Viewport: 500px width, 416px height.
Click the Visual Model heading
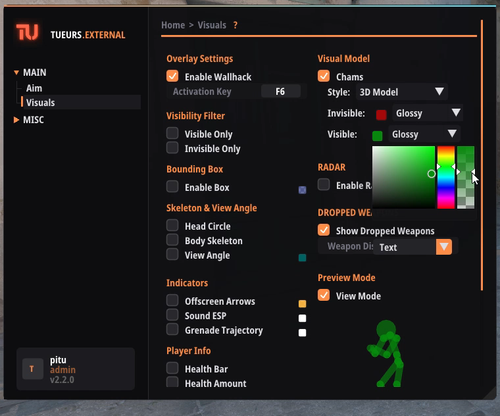point(344,59)
